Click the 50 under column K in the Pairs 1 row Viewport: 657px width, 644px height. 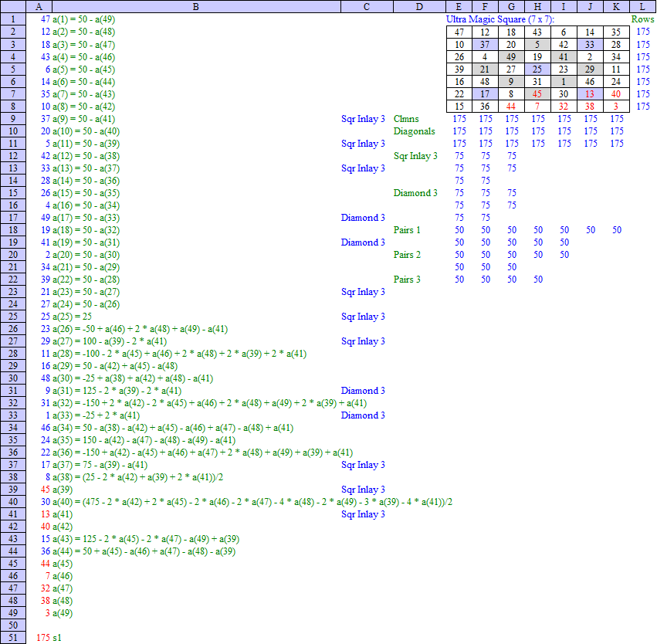tap(617, 230)
